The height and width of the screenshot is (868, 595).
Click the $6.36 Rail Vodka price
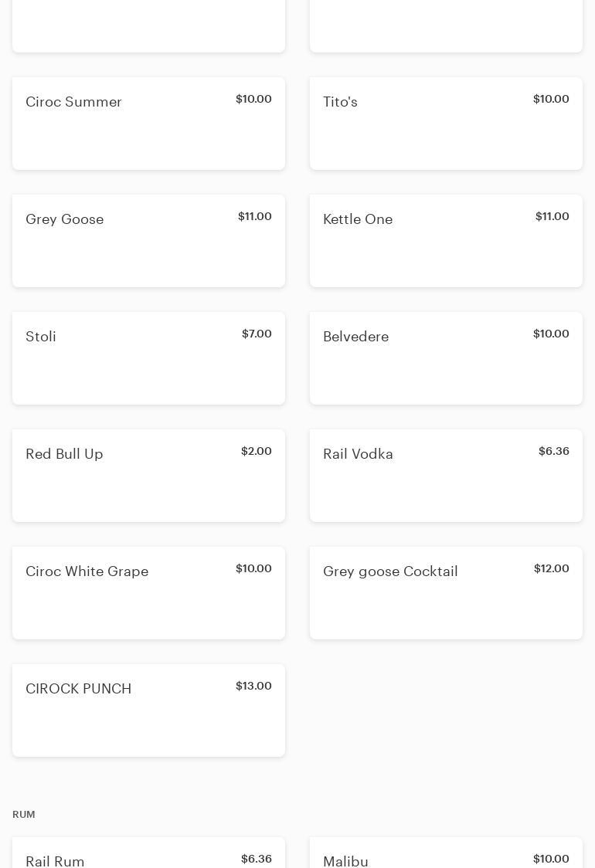554,451
